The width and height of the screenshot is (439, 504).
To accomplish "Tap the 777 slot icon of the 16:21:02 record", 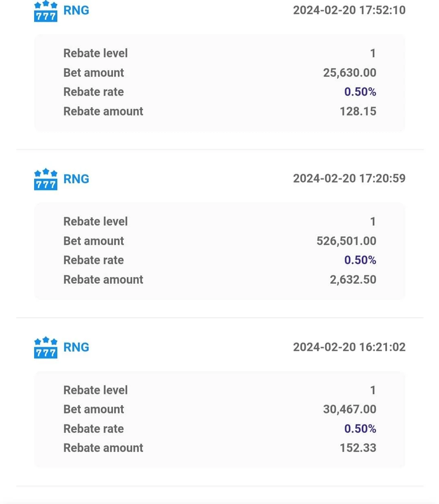I will [x=46, y=348].
